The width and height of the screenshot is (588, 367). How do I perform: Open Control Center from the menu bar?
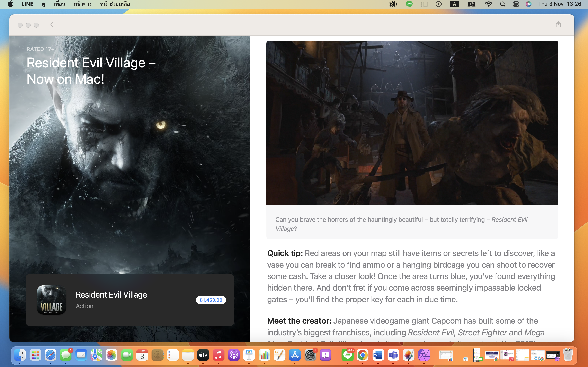[x=516, y=4]
